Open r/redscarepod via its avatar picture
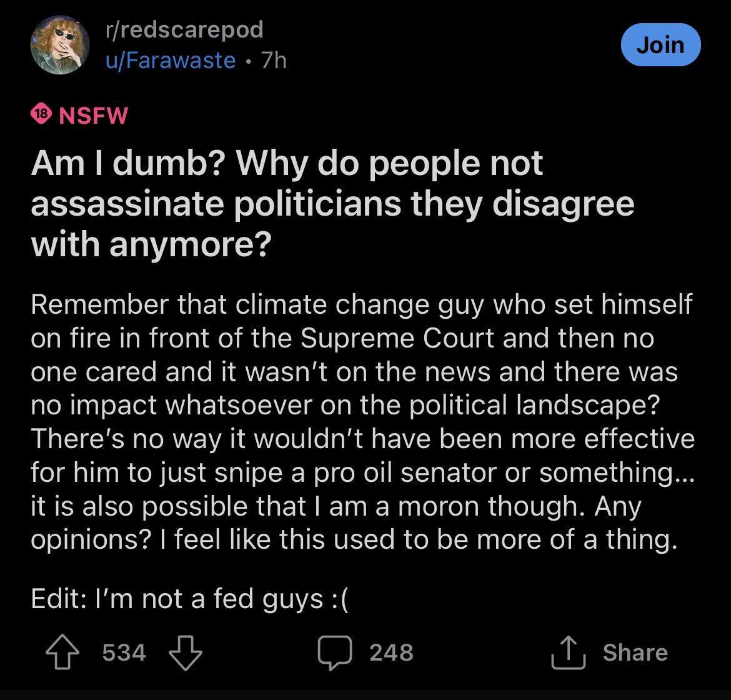 click(60, 44)
